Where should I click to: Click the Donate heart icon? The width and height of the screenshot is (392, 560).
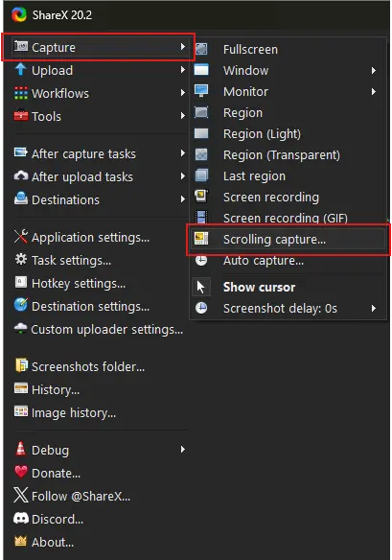21,472
